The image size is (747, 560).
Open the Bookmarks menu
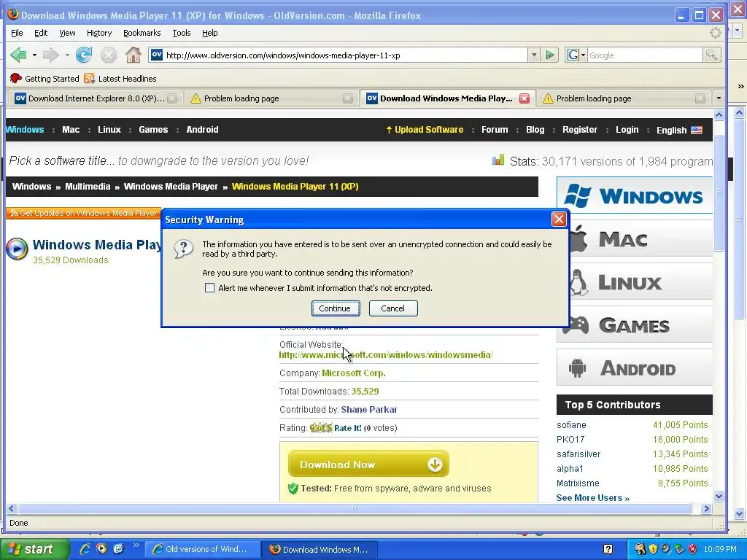coord(142,33)
